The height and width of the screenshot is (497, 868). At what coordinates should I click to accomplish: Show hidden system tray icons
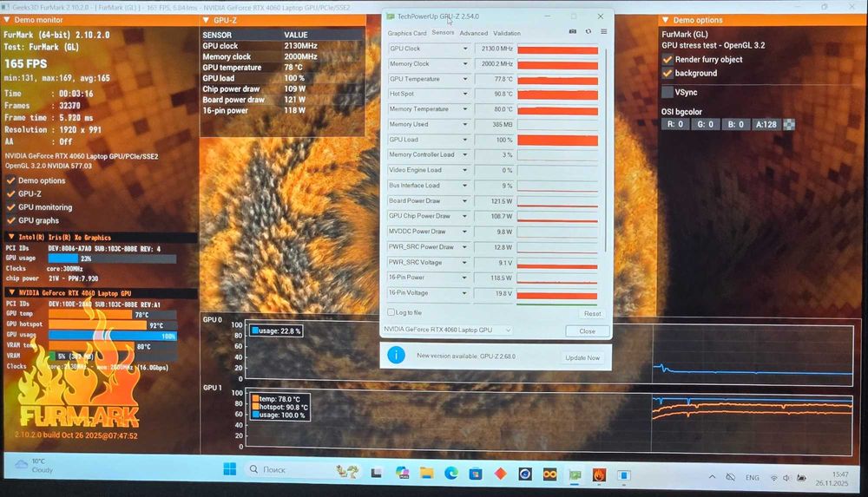coord(712,476)
